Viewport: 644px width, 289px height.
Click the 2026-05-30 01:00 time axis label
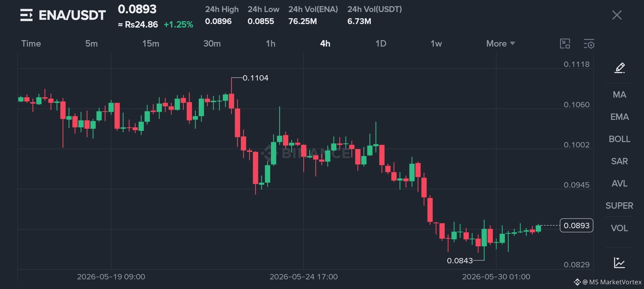coord(496,277)
